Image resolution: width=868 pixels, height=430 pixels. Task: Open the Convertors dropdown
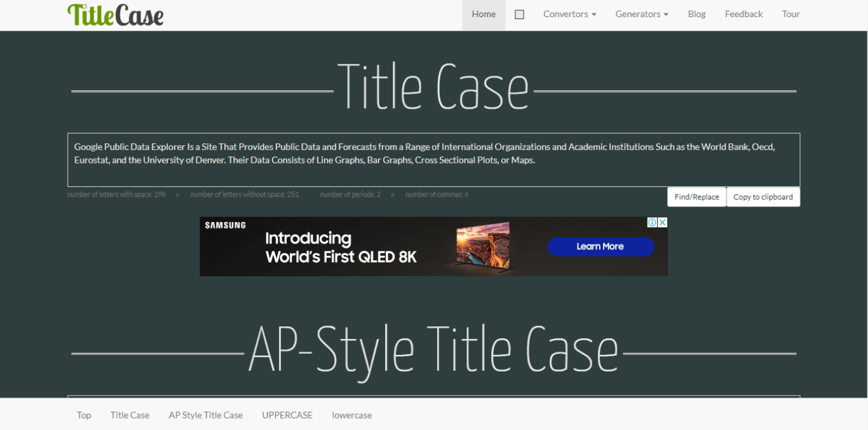569,14
